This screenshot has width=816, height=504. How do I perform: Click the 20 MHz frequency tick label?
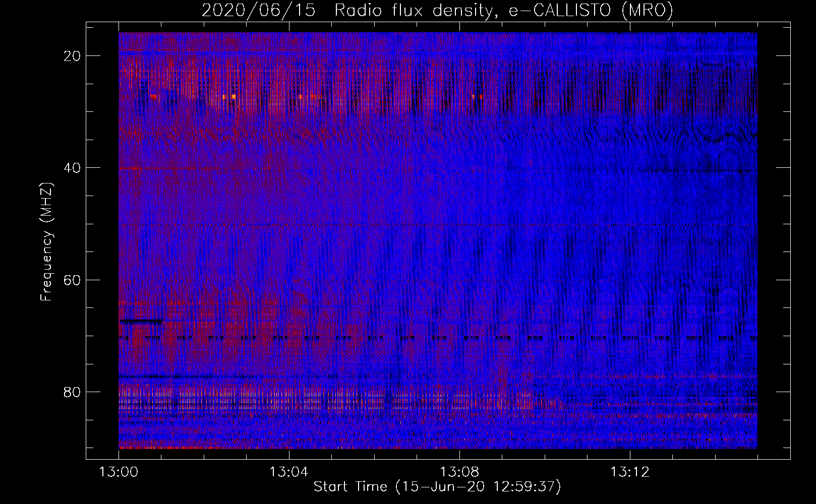pyautogui.click(x=73, y=56)
